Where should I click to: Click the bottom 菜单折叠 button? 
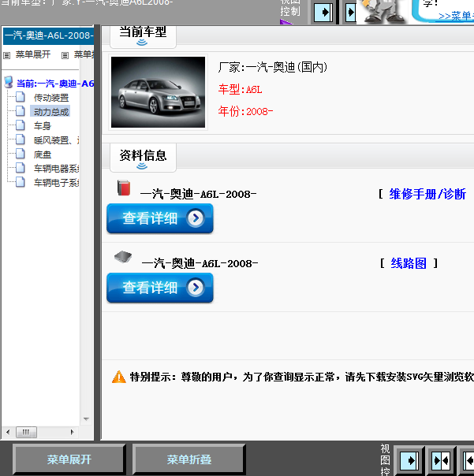pyautogui.click(x=189, y=459)
